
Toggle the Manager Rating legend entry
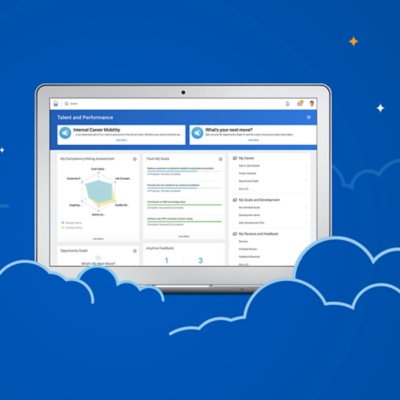click(x=72, y=222)
